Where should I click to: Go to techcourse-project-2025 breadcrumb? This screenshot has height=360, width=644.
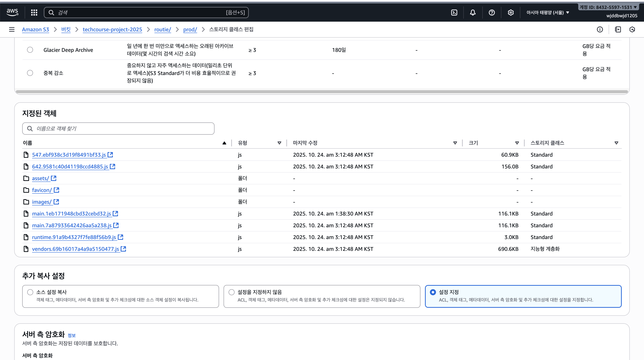coord(112,29)
